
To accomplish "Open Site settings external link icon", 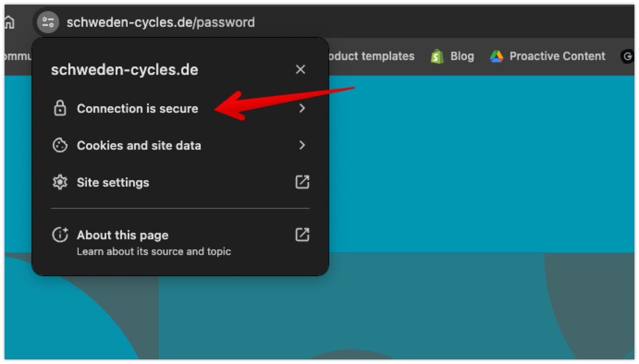I will pyautogui.click(x=302, y=182).
